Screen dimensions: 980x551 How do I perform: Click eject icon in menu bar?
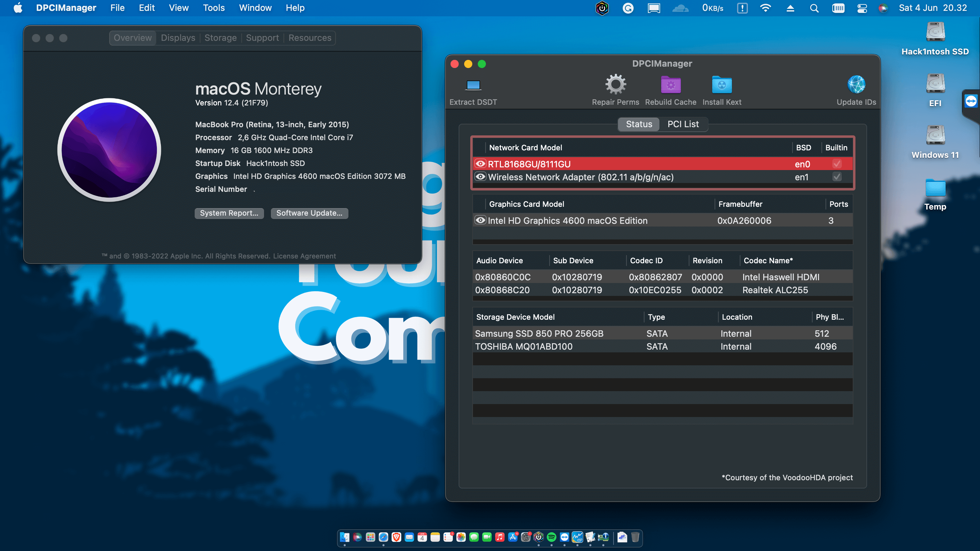click(x=790, y=8)
